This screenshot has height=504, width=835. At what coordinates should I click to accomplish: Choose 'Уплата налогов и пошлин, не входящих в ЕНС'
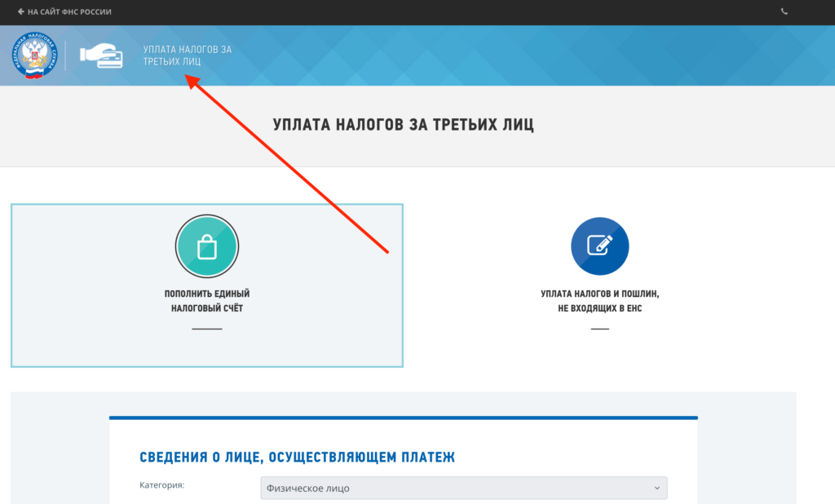[x=599, y=301]
